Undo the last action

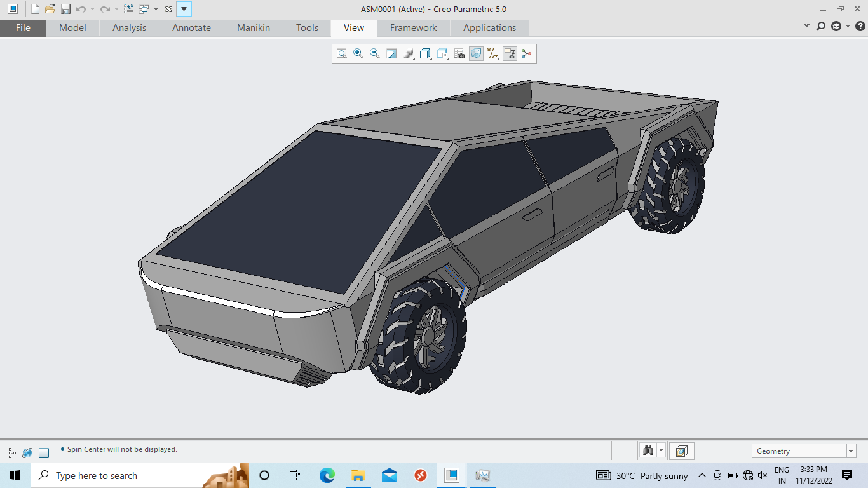81,9
